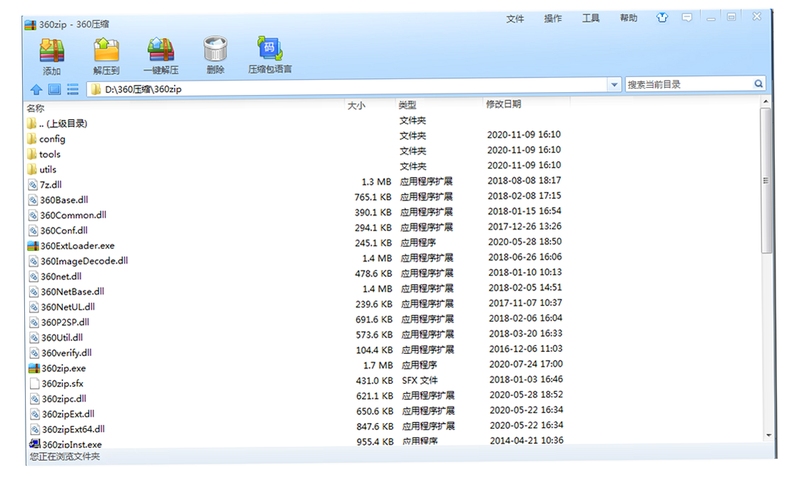This screenshot has height=478, width=800.
Task: Click the 360Base.dll file icon
Action: [x=33, y=200]
